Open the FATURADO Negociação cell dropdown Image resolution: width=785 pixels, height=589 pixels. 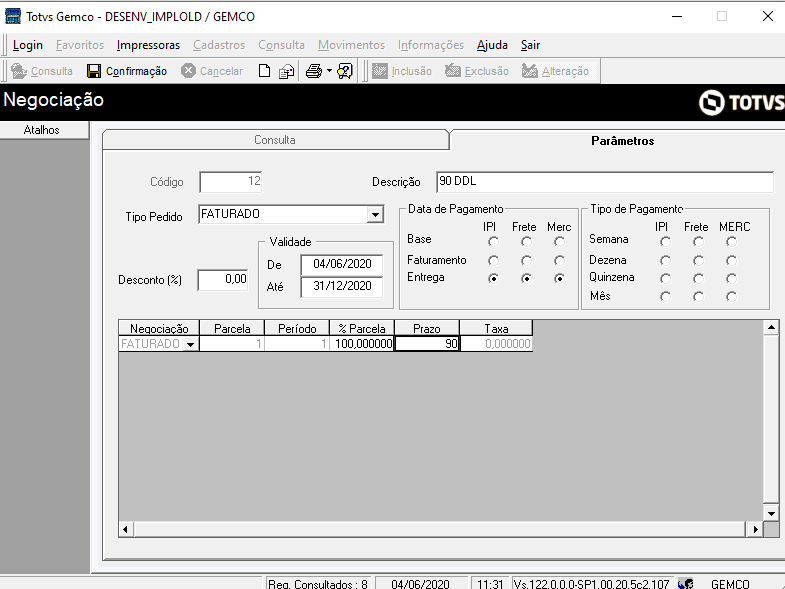point(190,344)
